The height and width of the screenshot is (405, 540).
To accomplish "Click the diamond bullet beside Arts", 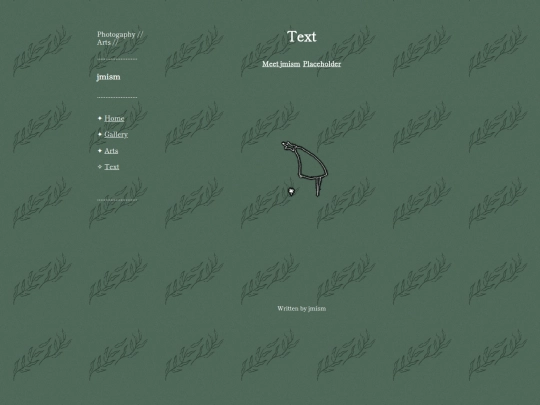I will (100, 150).
